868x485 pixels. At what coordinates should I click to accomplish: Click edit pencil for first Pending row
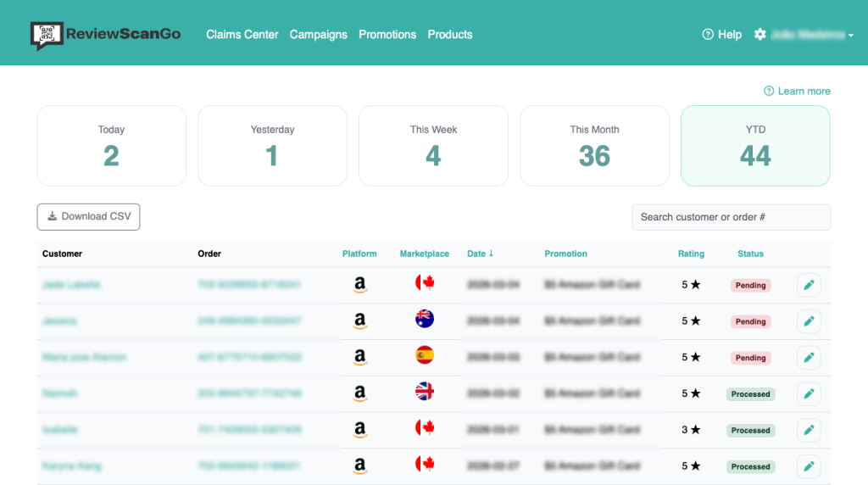[809, 286]
